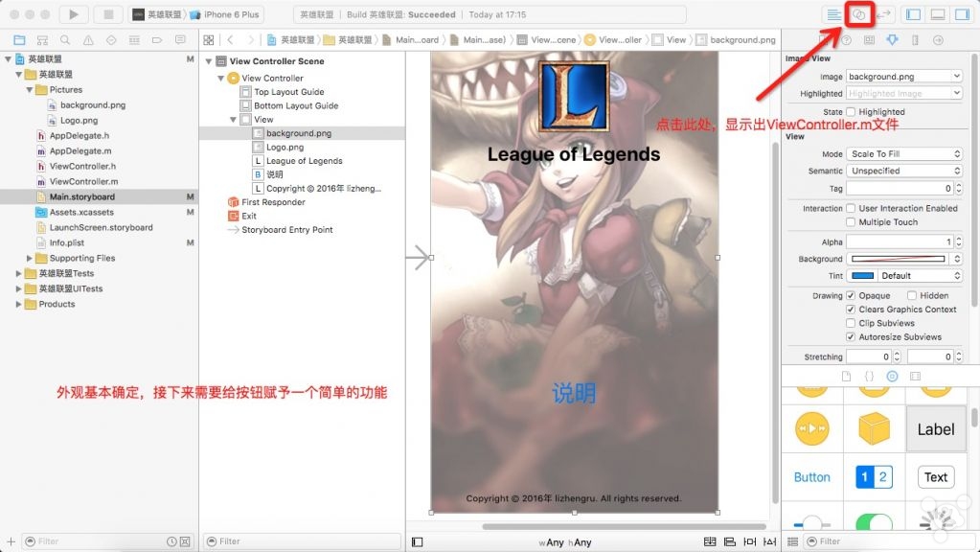Open the Mode dropdown Scale To Fill
980x552 pixels.
pos(903,154)
